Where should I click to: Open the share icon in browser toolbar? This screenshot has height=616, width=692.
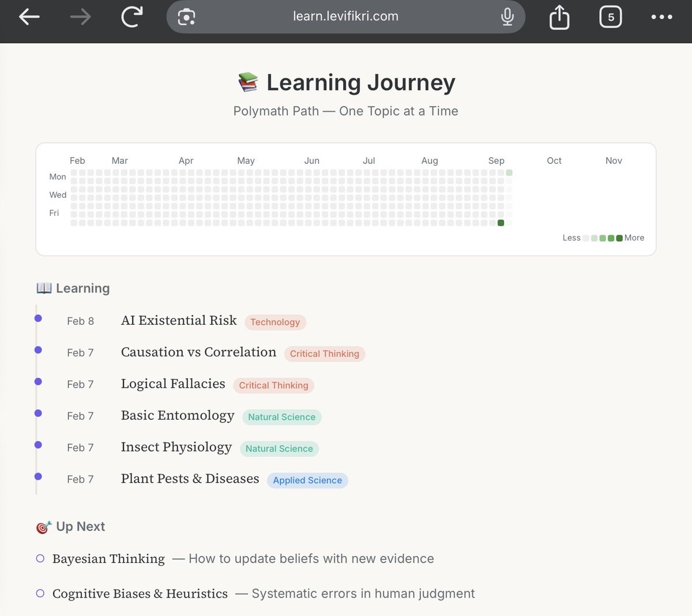point(559,17)
